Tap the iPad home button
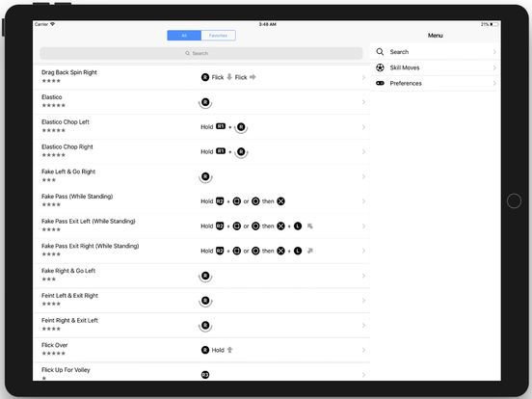Screen dimensions: 532x399 514,200
